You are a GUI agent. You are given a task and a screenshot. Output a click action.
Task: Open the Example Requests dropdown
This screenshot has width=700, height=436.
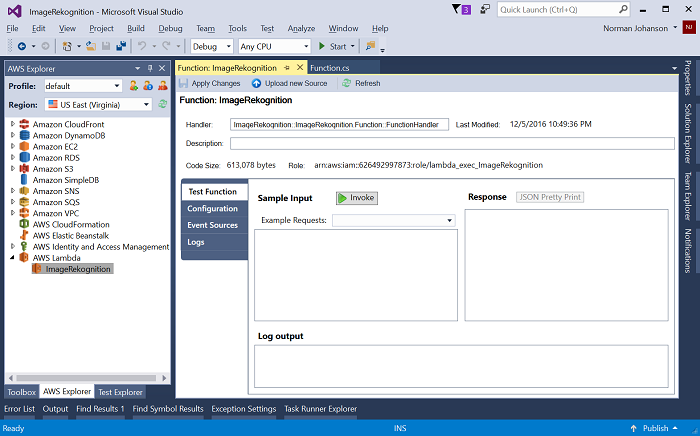449,220
